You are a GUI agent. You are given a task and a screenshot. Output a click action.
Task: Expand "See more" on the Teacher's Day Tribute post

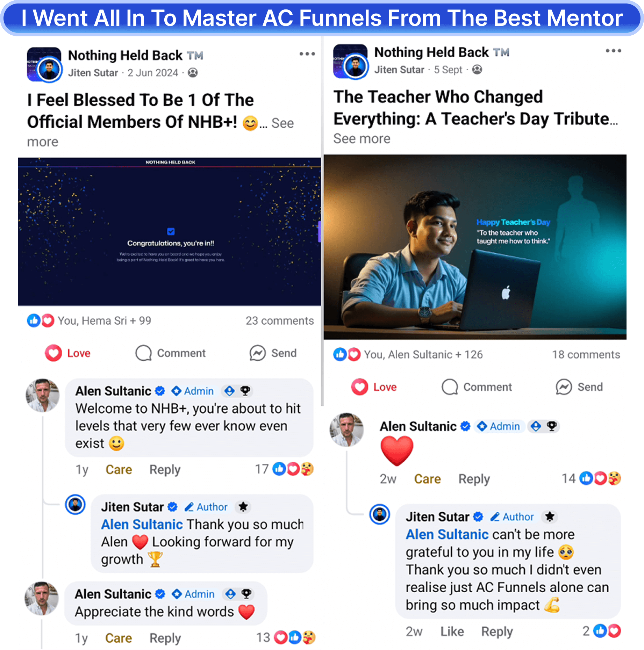tap(362, 139)
